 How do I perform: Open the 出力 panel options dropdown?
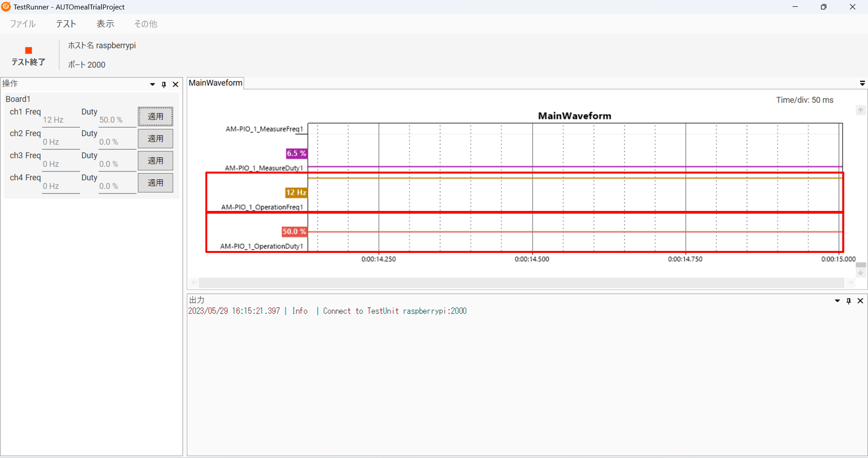coord(837,301)
